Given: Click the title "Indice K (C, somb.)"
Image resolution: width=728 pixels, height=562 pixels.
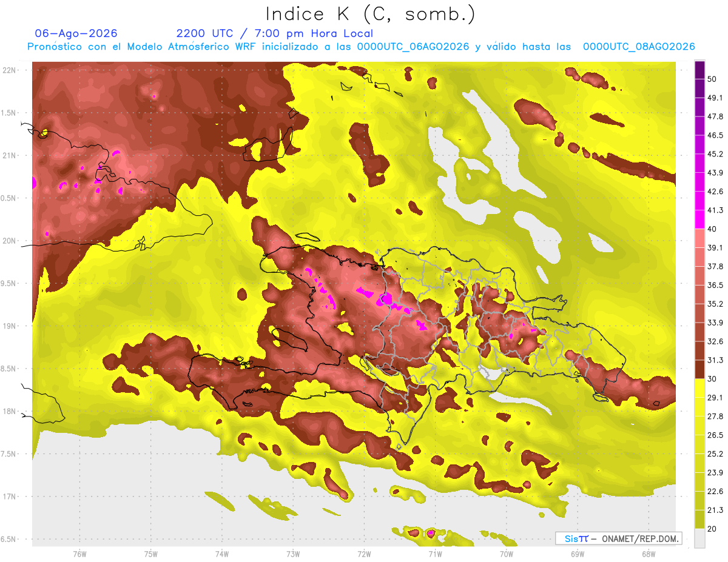Looking at the screenshot, I should coord(370,14).
